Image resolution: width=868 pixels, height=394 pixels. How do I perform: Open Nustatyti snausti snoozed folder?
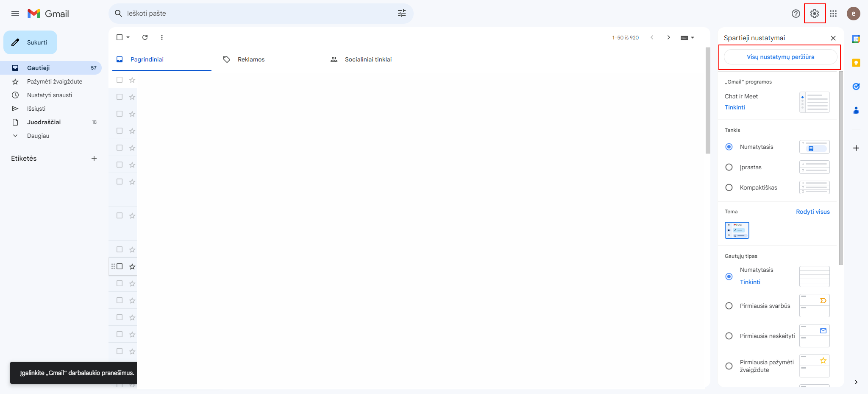(51, 95)
